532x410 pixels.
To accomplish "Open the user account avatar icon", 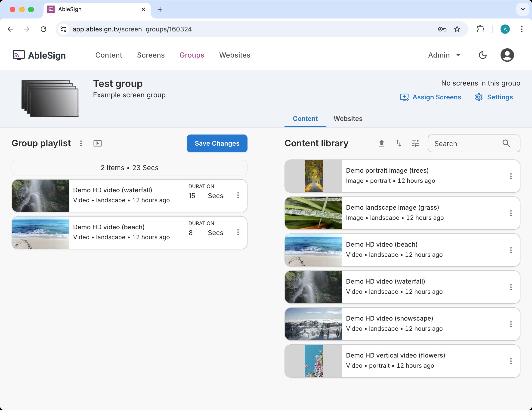I will (x=507, y=55).
